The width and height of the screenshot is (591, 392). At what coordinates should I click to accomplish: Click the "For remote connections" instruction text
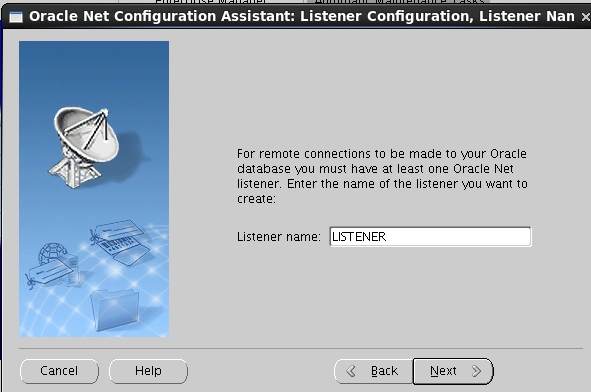382,176
